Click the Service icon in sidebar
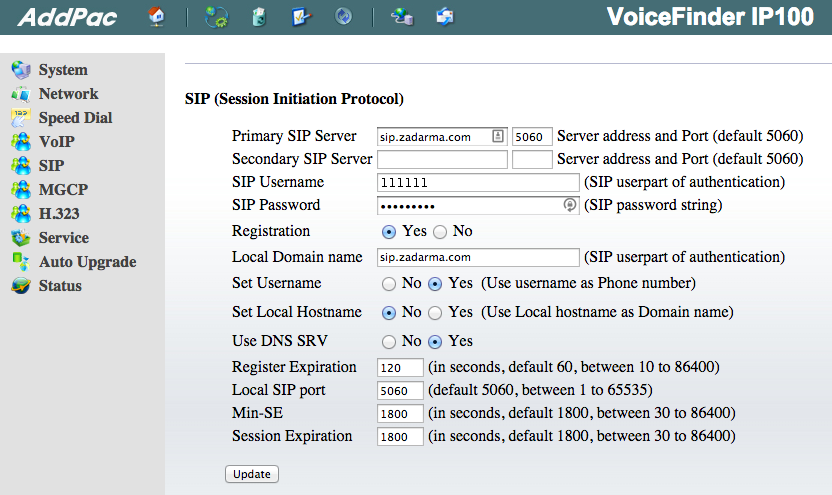This screenshot has width=832, height=495. click(20, 238)
